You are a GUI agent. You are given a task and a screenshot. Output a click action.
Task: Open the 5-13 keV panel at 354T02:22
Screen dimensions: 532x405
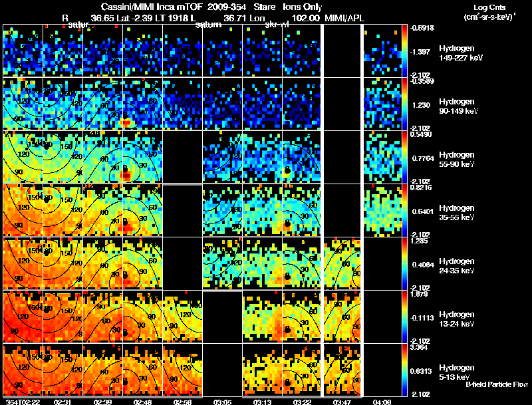23,370
